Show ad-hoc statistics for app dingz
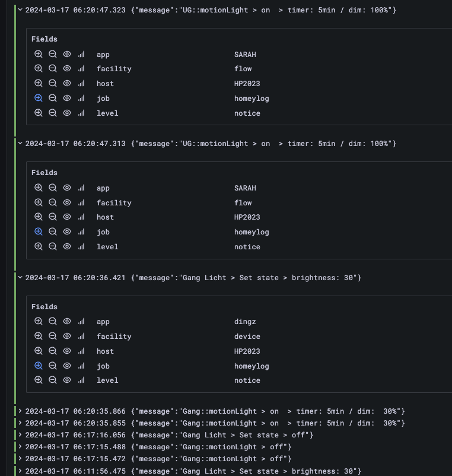This screenshot has height=476, width=452. tap(81, 321)
